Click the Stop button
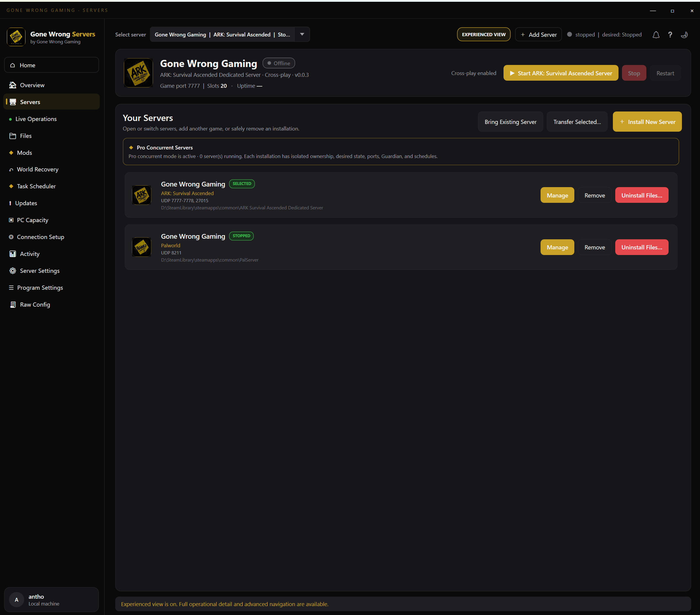The height and width of the screenshot is (615, 700). coord(634,73)
